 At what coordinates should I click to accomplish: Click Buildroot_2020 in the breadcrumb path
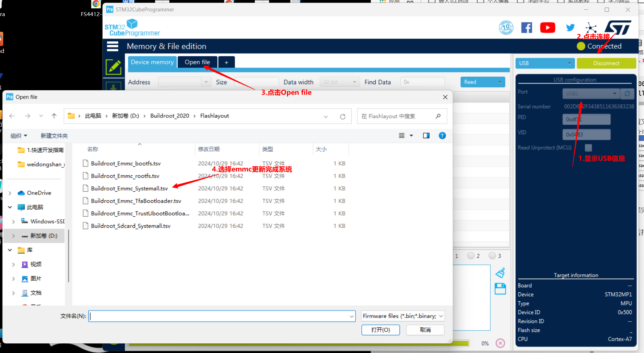point(170,116)
